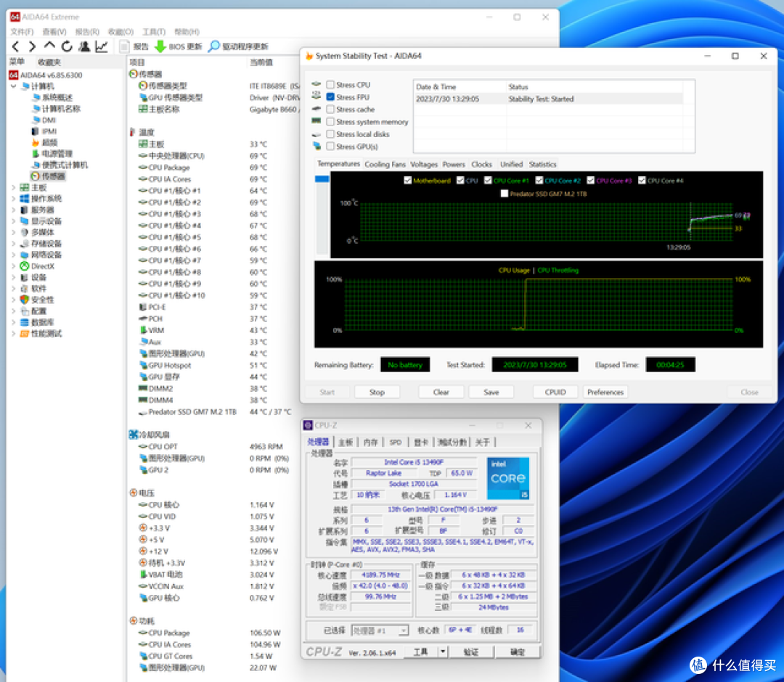Click the green BIOS update arrow
784x682 pixels.
click(160, 46)
